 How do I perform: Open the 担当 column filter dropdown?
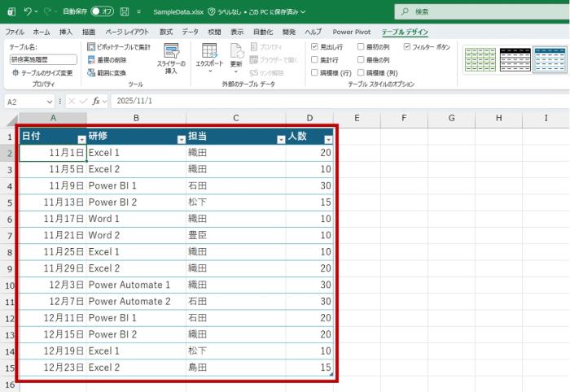click(x=281, y=139)
